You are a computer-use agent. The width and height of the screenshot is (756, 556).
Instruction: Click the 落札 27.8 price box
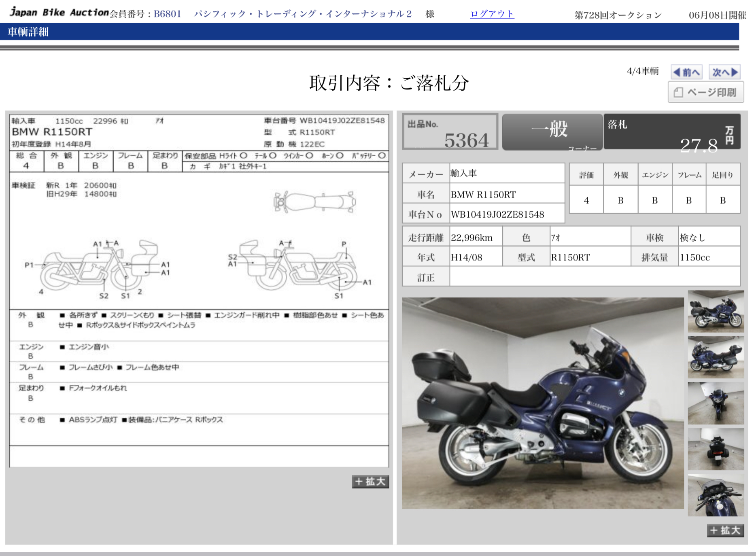coord(672,132)
